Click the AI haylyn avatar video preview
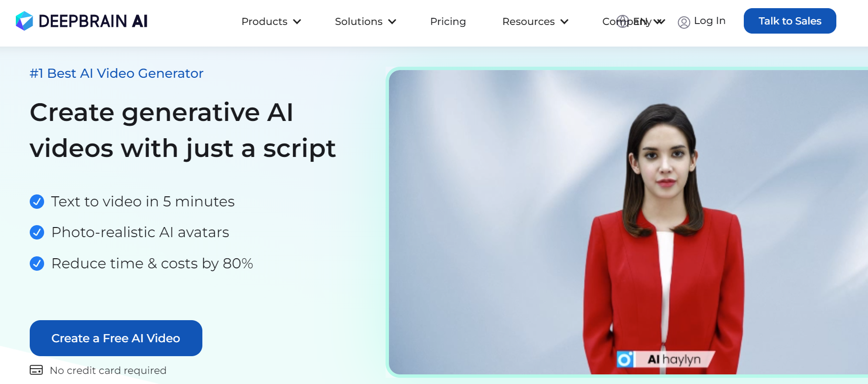 (x=628, y=222)
